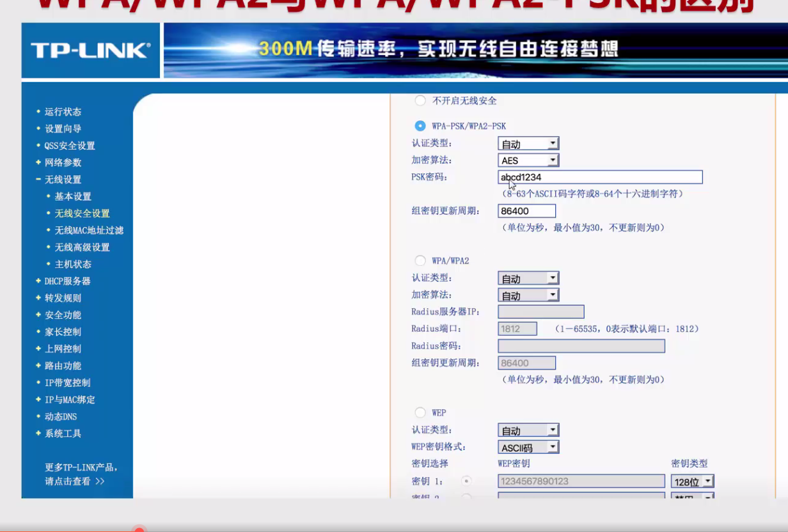Open the 128位 密钥类型 dropdown

tap(692, 481)
